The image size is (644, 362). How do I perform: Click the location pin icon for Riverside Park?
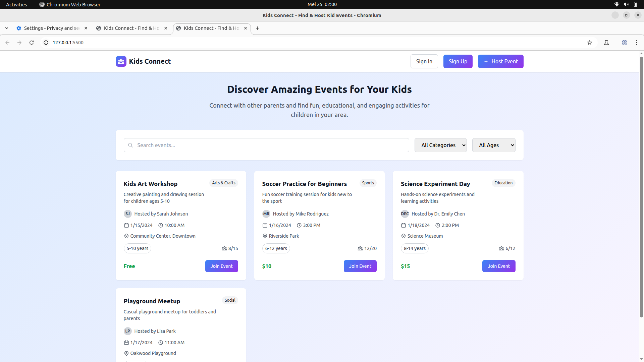[x=265, y=236]
